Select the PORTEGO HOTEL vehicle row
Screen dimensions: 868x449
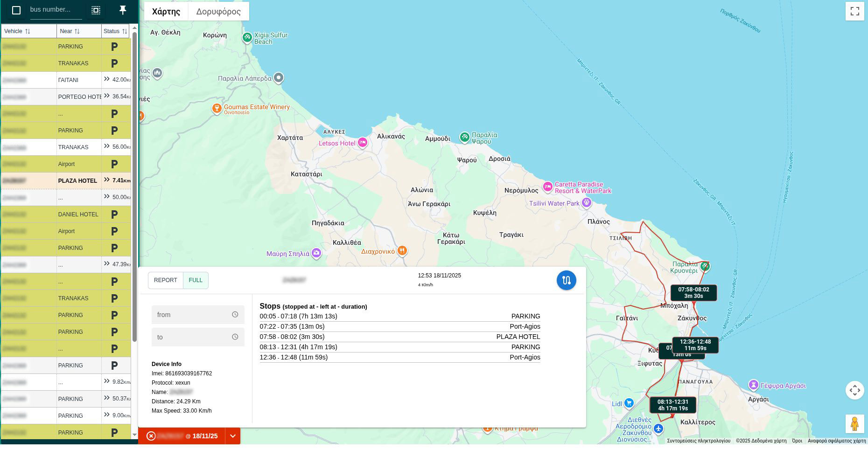[66, 97]
